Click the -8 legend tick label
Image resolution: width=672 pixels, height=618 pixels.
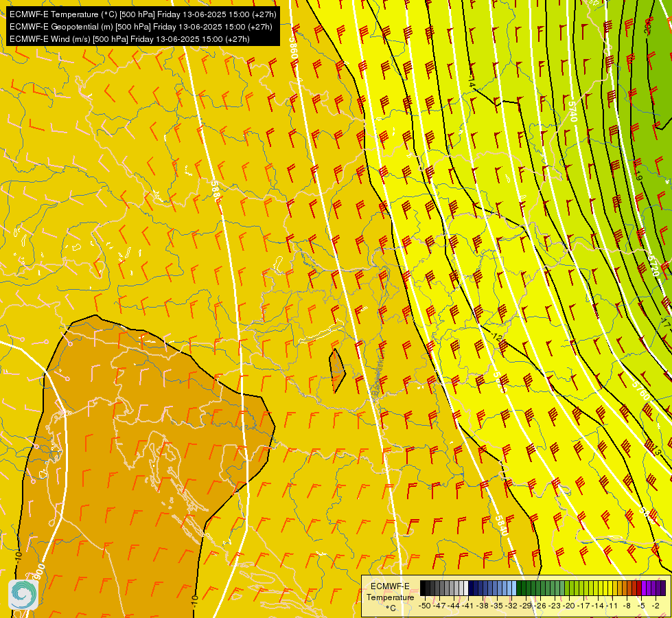tap(627, 606)
